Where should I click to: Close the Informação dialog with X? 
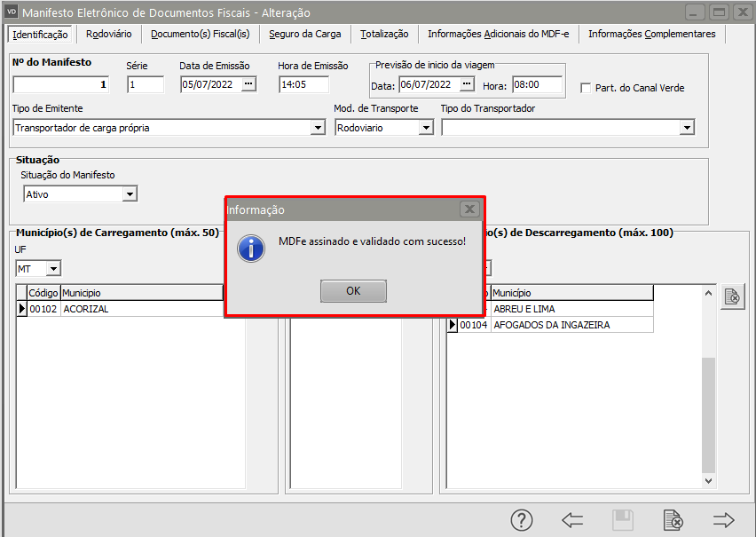click(469, 209)
